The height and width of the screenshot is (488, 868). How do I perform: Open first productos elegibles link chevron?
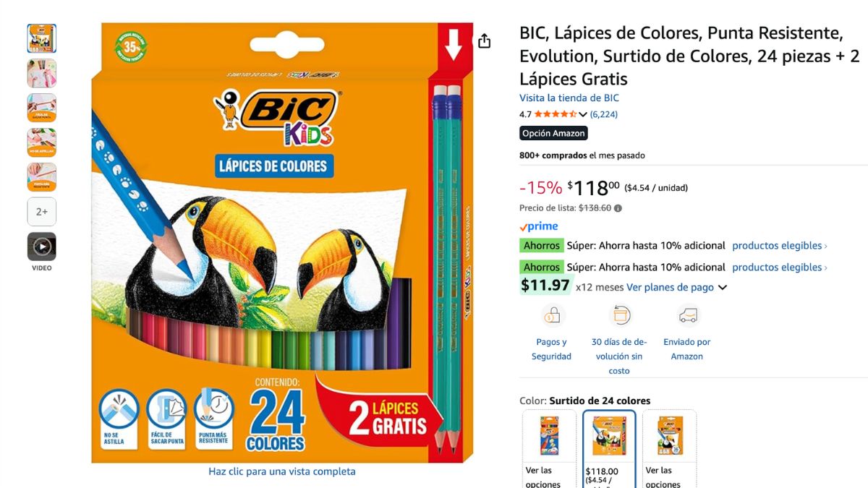pos(826,246)
